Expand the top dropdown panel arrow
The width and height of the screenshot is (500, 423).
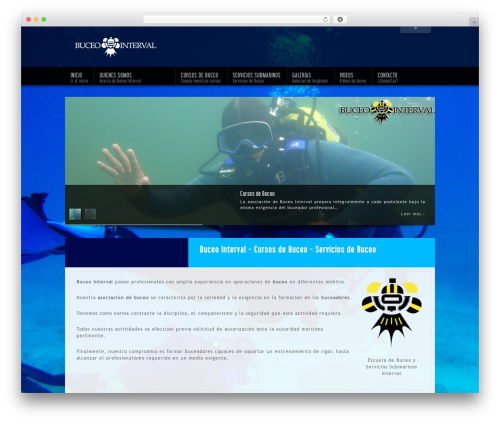click(x=416, y=29)
